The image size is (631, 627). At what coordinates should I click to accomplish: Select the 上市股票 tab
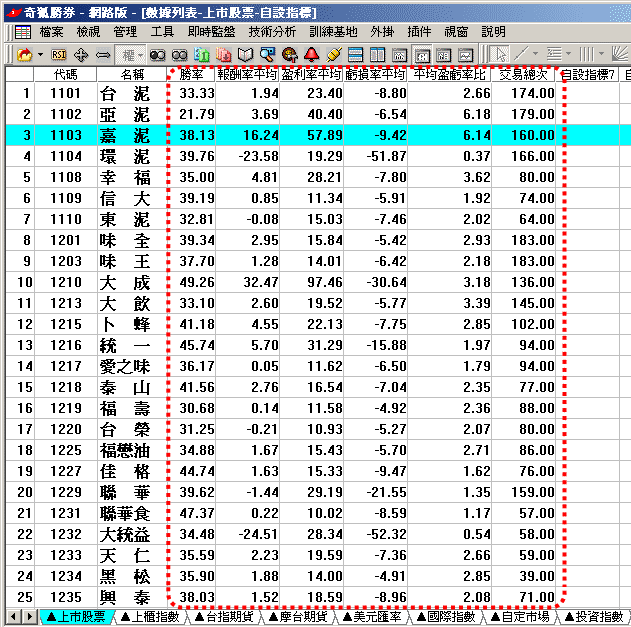tap(75, 617)
